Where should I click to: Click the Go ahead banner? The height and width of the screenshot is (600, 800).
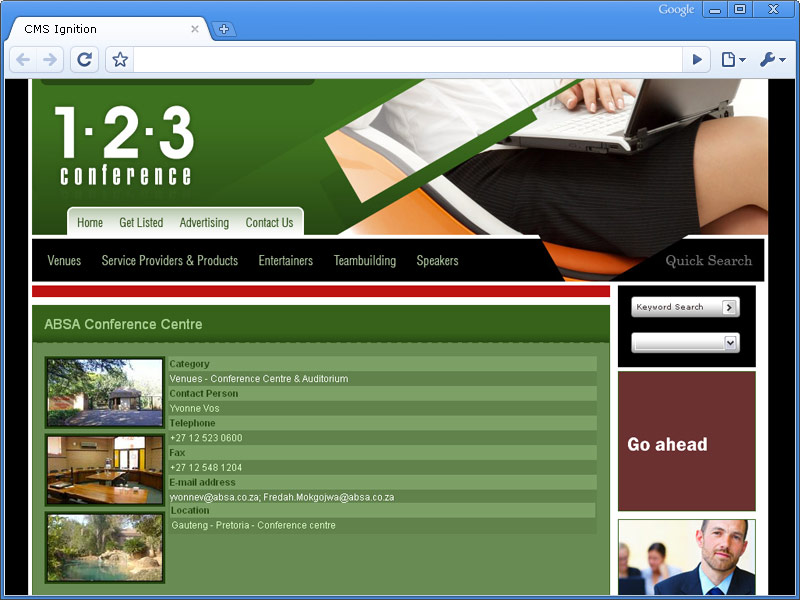(687, 441)
